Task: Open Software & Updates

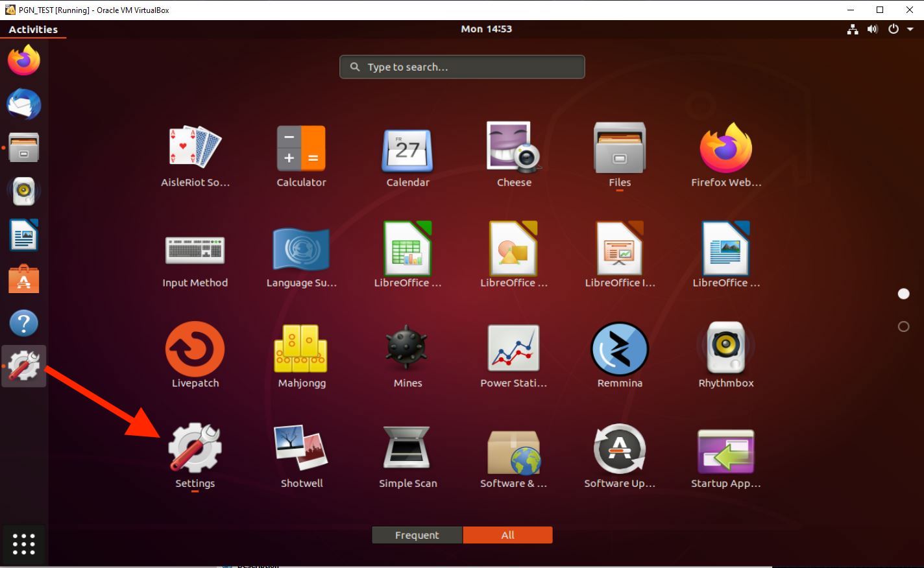Action: [x=514, y=451]
